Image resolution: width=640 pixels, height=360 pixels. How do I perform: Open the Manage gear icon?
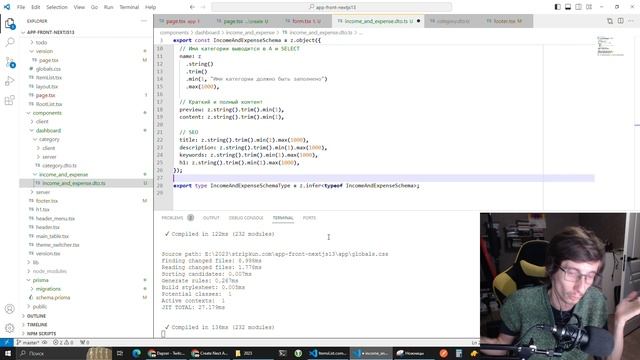tap(9, 328)
